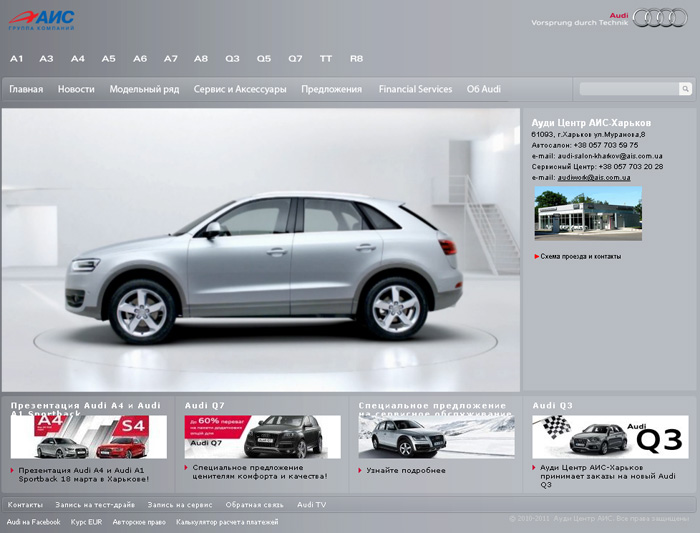The width and height of the screenshot is (700, 533).
Task: Click the Audi Q3 section heading
Action: [x=552, y=406]
